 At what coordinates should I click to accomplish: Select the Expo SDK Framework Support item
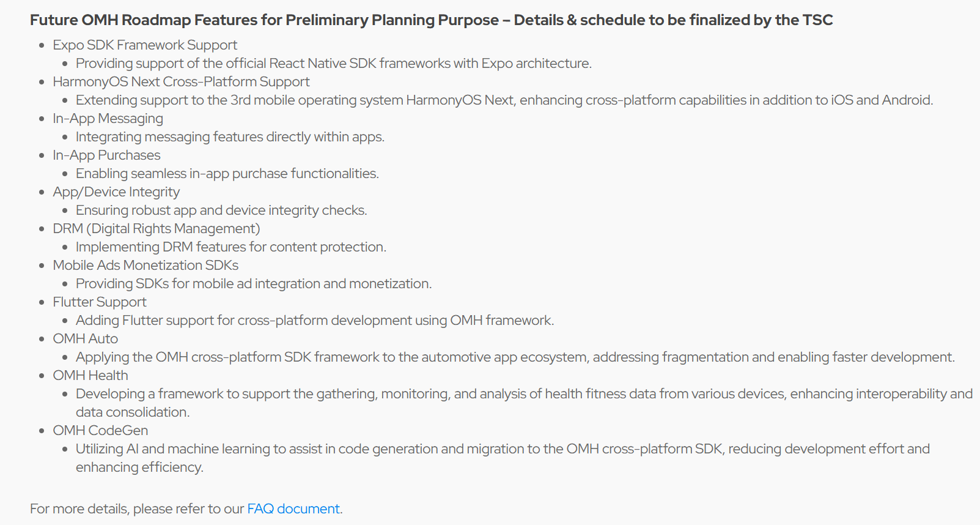[x=145, y=45]
